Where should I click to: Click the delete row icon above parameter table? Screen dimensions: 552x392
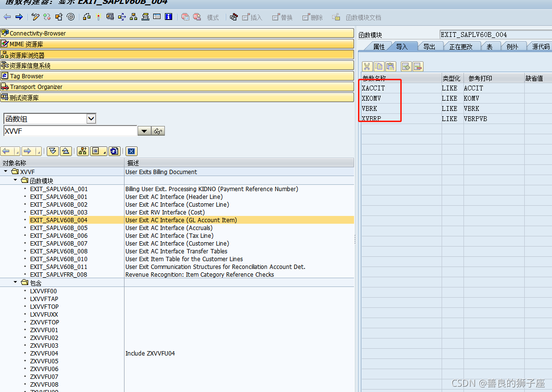click(x=418, y=67)
